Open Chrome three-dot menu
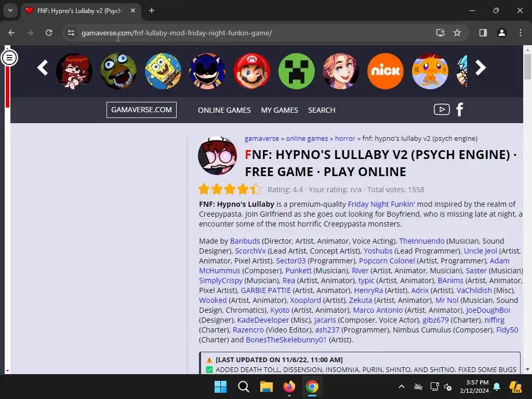 (x=520, y=33)
